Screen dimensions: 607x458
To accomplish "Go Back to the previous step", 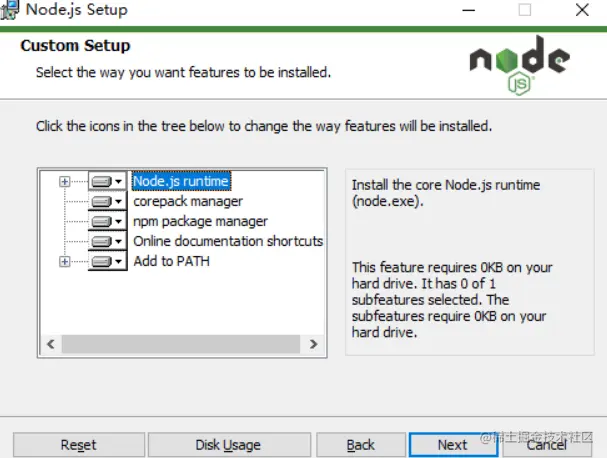I will coord(361,445).
